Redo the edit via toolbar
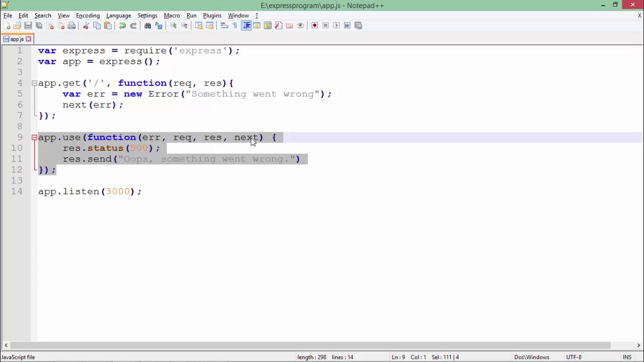 (x=133, y=26)
